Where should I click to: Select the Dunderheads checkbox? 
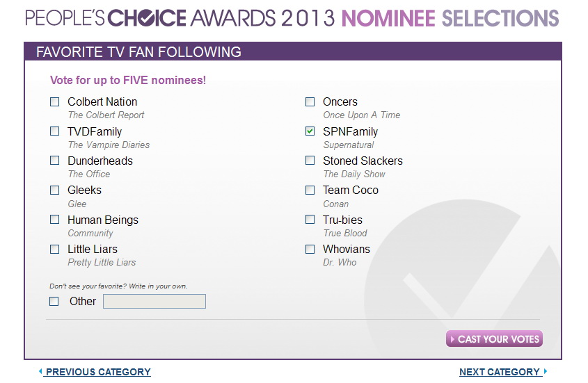tap(55, 161)
